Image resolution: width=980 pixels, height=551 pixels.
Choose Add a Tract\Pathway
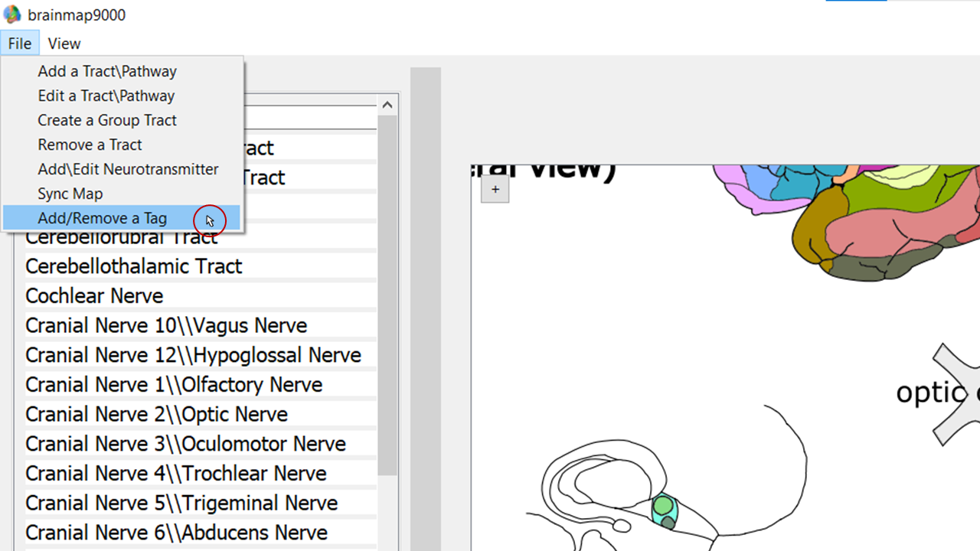(107, 71)
